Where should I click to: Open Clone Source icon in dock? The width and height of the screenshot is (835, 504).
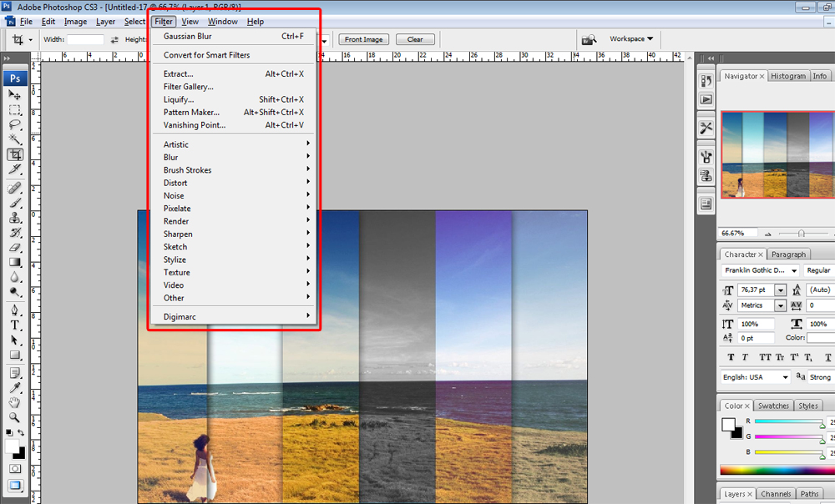click(706, 175)
